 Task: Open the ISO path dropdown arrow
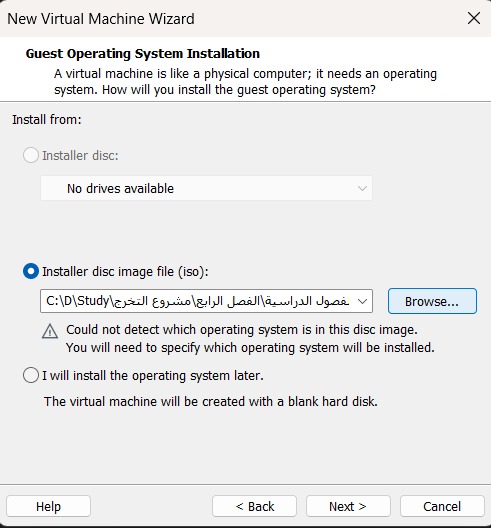[x=362, y=301]
